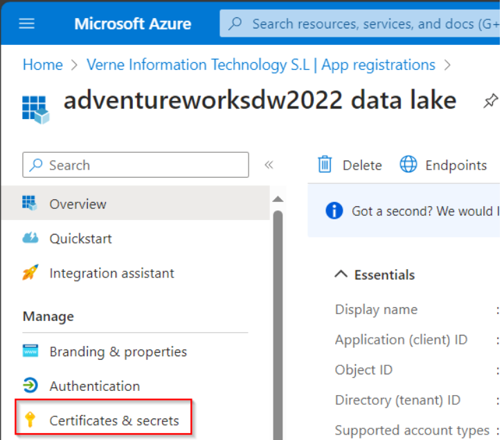Click the Microsoft Azure home title
Image resolution: width=504 pixels, height=440 pixels.
[133, 24]
